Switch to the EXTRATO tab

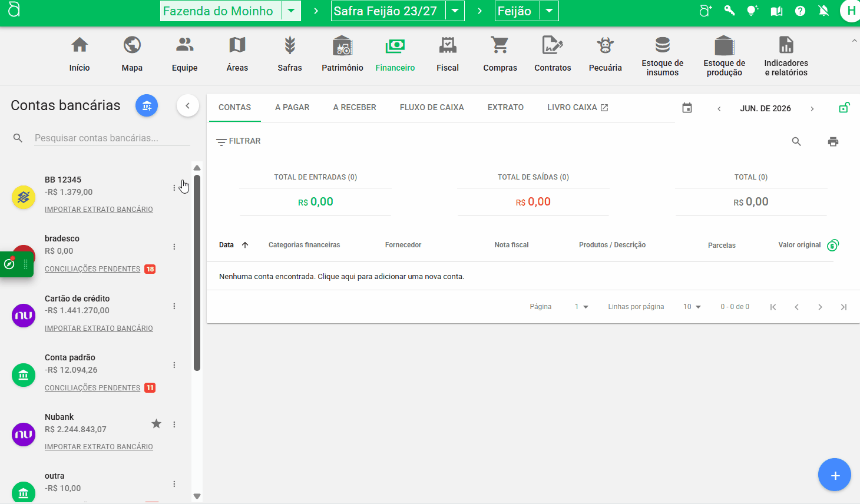pos(505,107)
